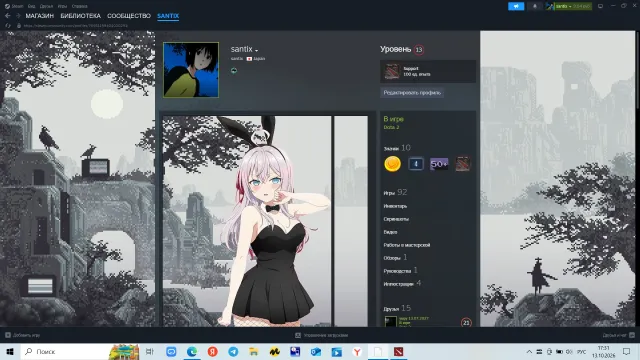Open the Windows notification center icon

(627, 351)
